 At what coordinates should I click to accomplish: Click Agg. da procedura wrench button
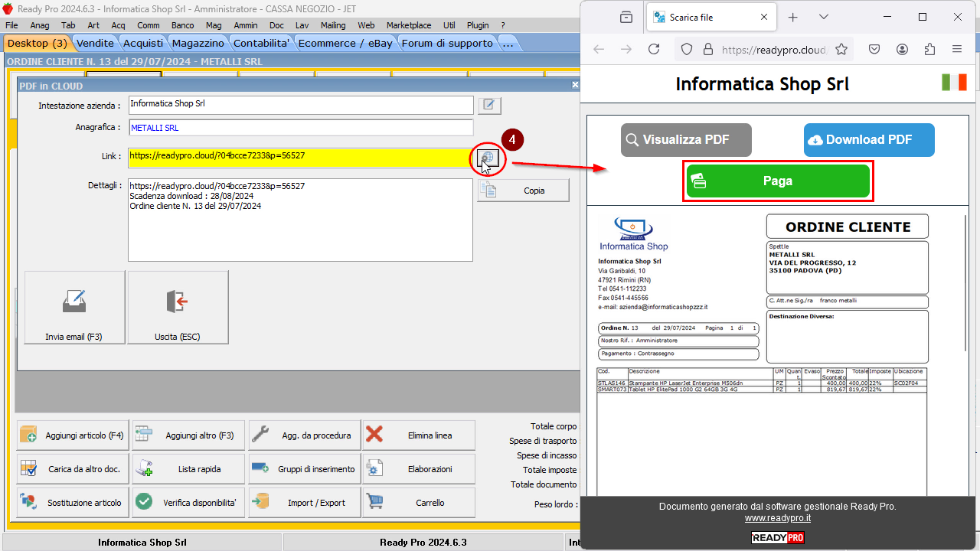304,435
